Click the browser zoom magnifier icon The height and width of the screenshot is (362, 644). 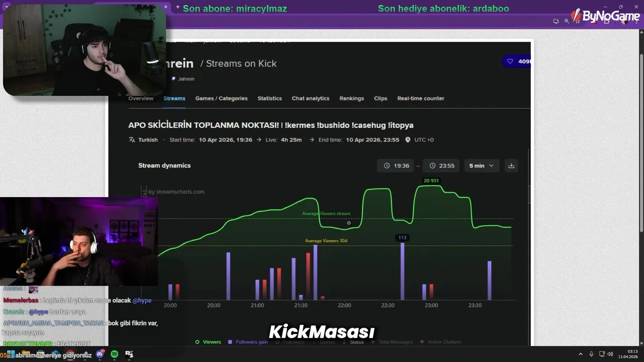pyautogui.click(x=567, y=21)
